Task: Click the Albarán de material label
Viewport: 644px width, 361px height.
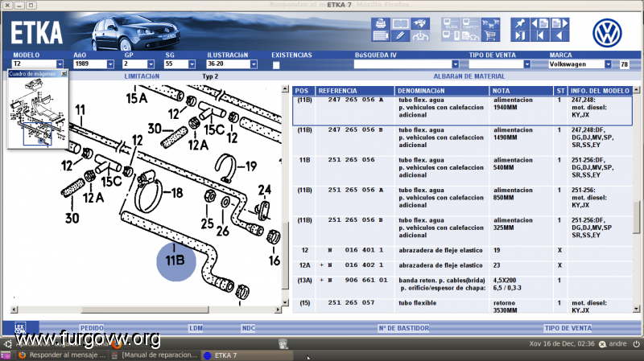Action: click(x=469, y=76)
